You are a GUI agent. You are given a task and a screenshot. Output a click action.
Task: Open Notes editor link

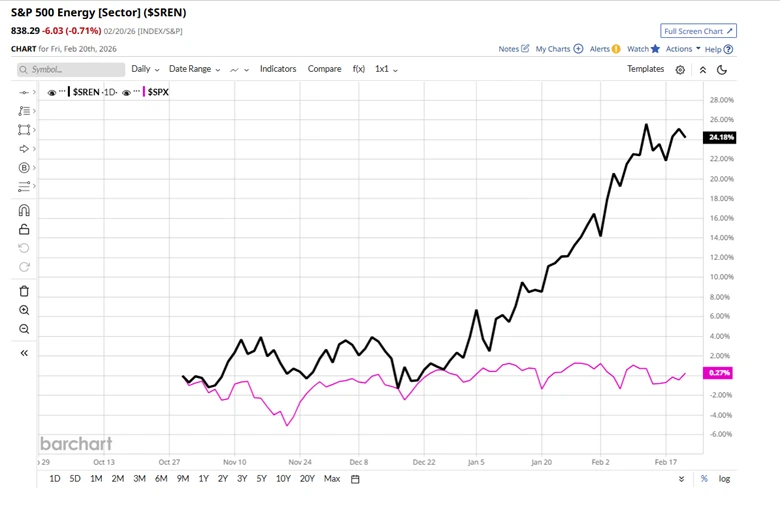coord(514,49)
